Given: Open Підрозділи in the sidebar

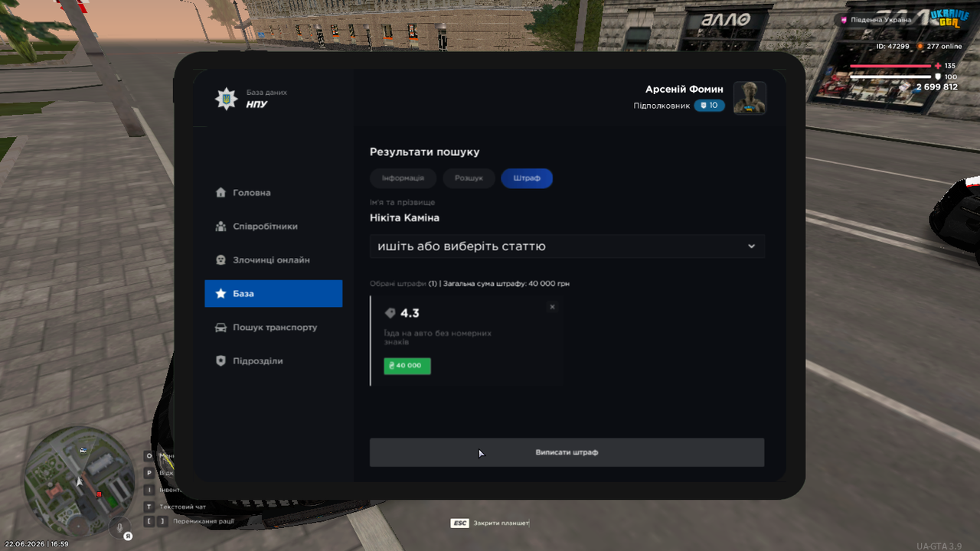Looking at the screenshot, I should 273,361.
